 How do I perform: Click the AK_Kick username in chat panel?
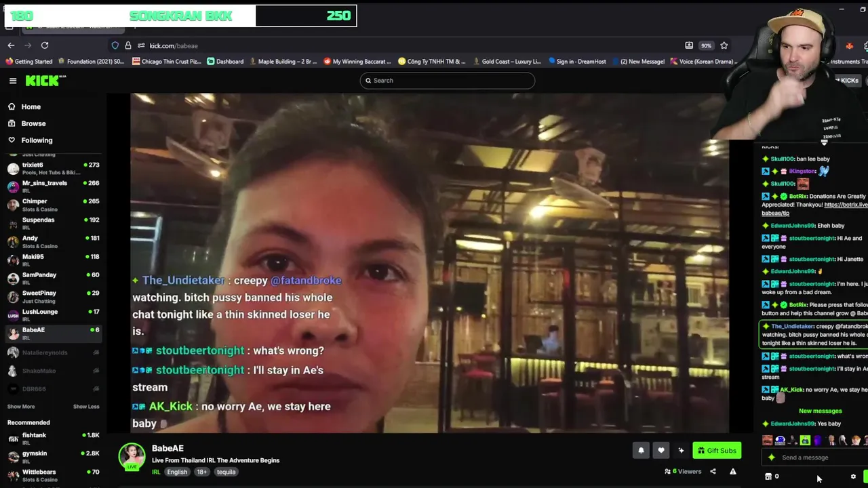(x=791, y=390)
